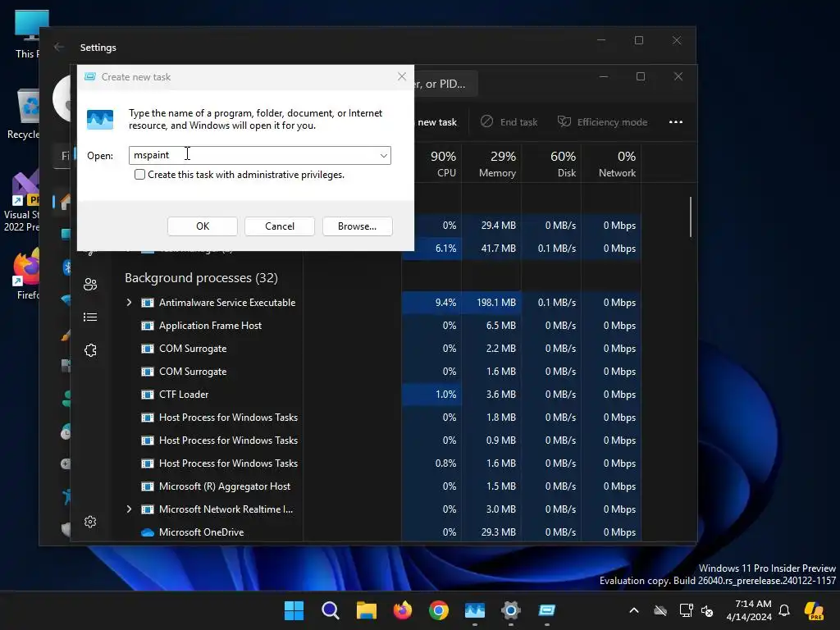
Task: Sort processes by CPU column
Action: click(444, 164)
